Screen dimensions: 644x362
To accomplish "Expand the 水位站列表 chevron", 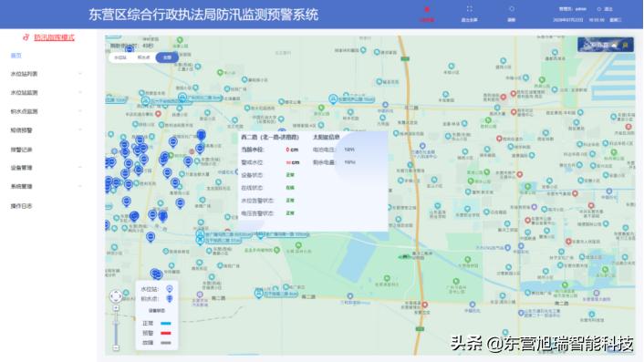I will point(80,74).
